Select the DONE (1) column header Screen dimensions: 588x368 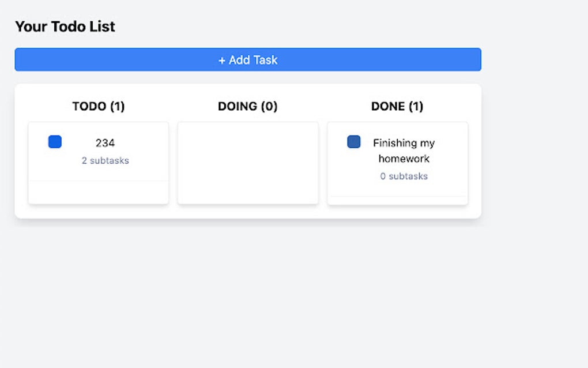pyautogui.click(x=397, y=106)
